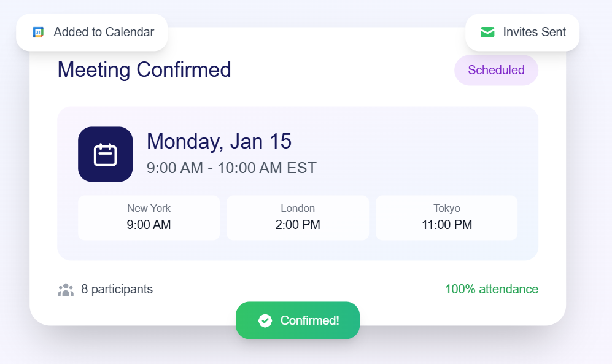The image size is (612, 364).
Task: Expand the Monday, Jan 15 date header
Action: click(x=219, y=141)
